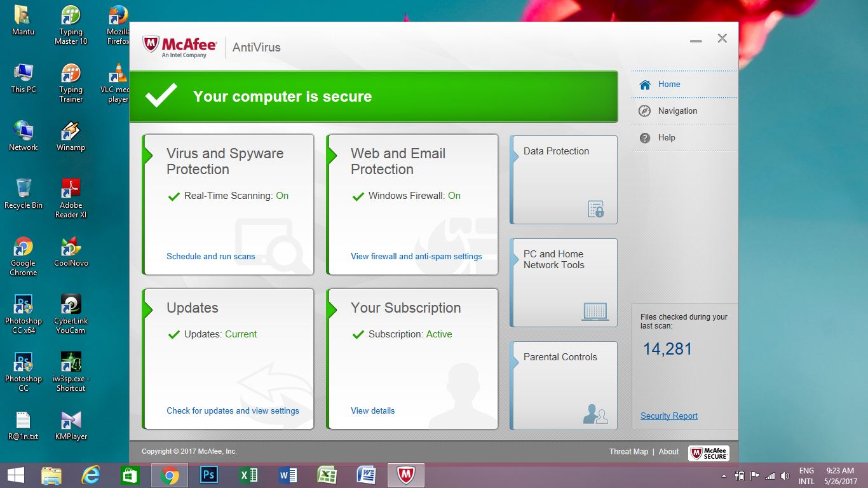Expand the Virus and Spyware Protection panel

point(149,154)
